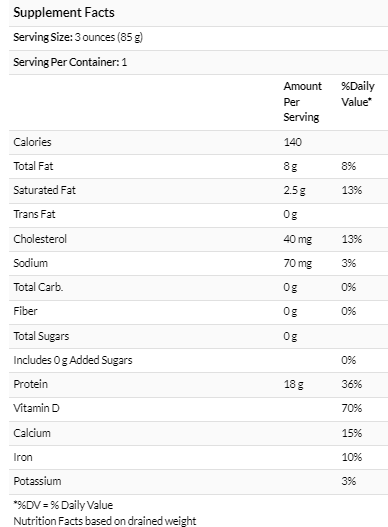Image resolution: width=388 pixels, height=527 pixels.
Task: Select the Serving Size row
Action: (x=198, y=38)
